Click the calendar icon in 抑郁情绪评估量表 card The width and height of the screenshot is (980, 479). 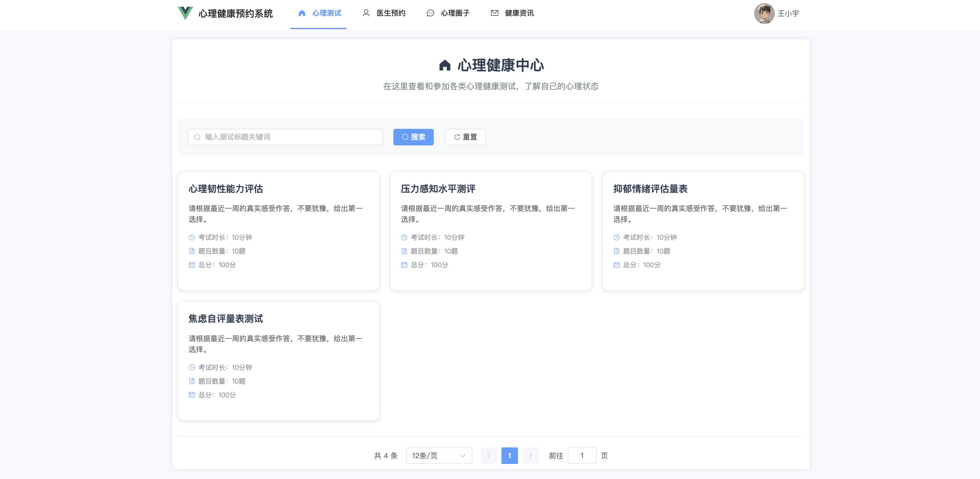(616, 265)
